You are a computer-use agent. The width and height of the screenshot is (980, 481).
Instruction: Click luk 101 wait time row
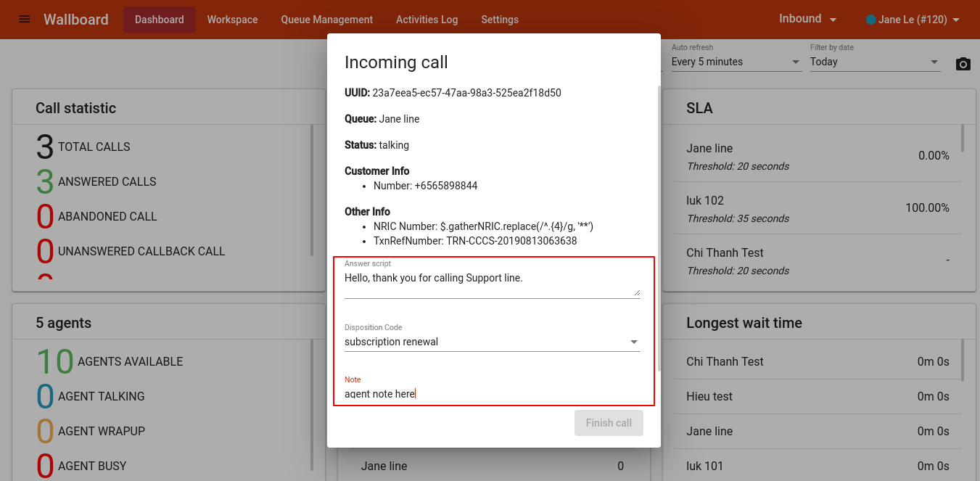pyautogui.click(x=818, y=466)
